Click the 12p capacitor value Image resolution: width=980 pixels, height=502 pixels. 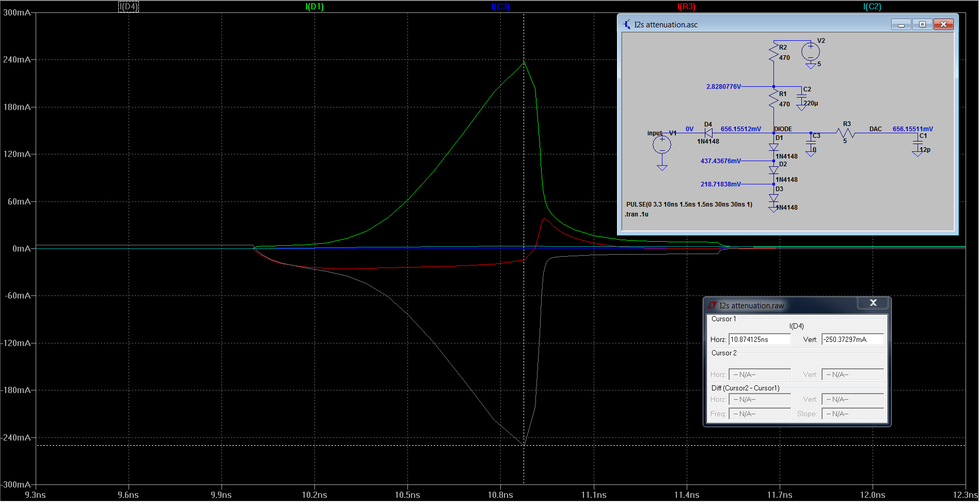point(925,150)
